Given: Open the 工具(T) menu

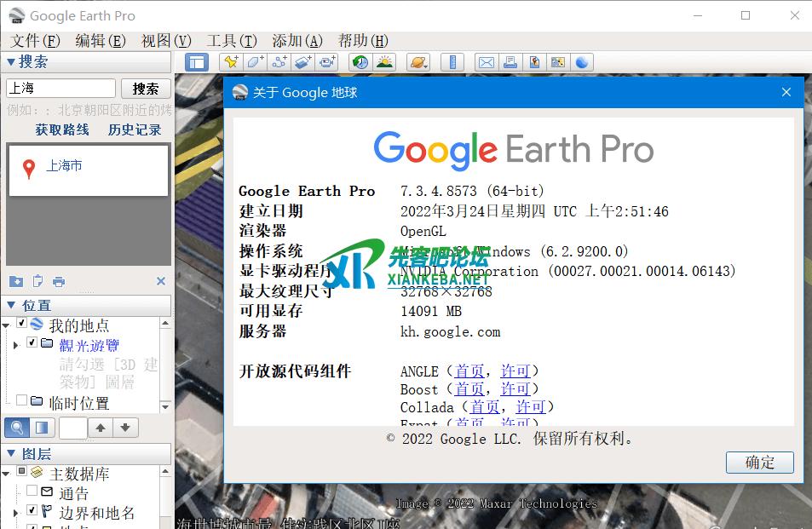Looking at the screenshot, I should pos(232,40).
